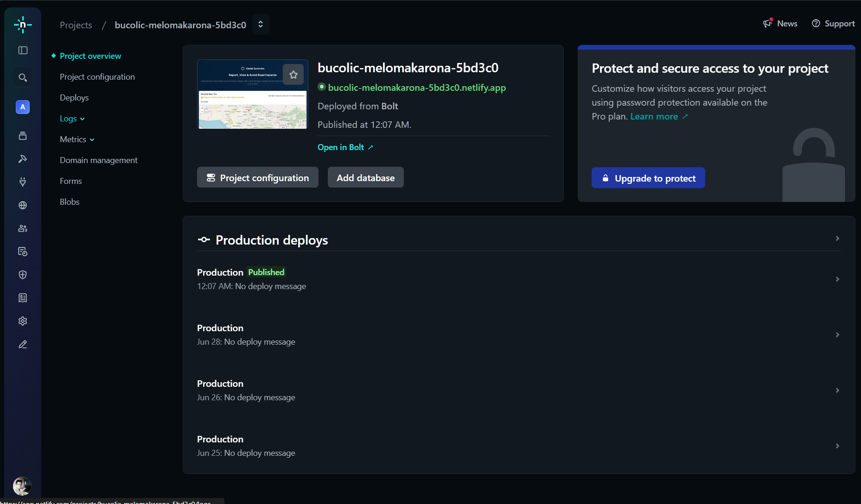Click the Add database button
861x504 pixels.
pyautogui.click(x=365, y=178)
